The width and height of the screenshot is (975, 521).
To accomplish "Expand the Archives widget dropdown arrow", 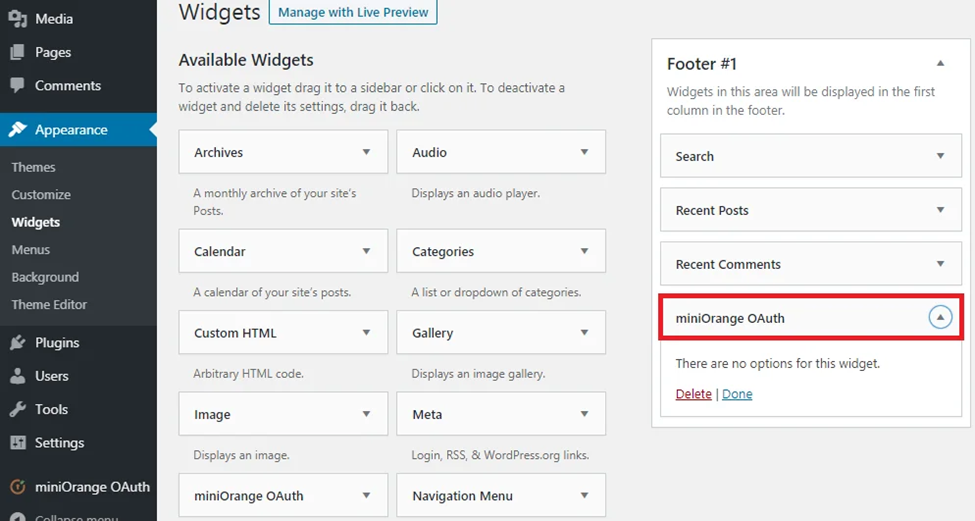I will [366, 152].
